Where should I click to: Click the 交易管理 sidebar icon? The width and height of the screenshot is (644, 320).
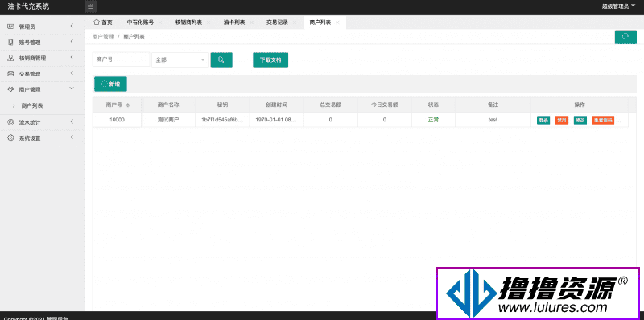click(11, 74)
